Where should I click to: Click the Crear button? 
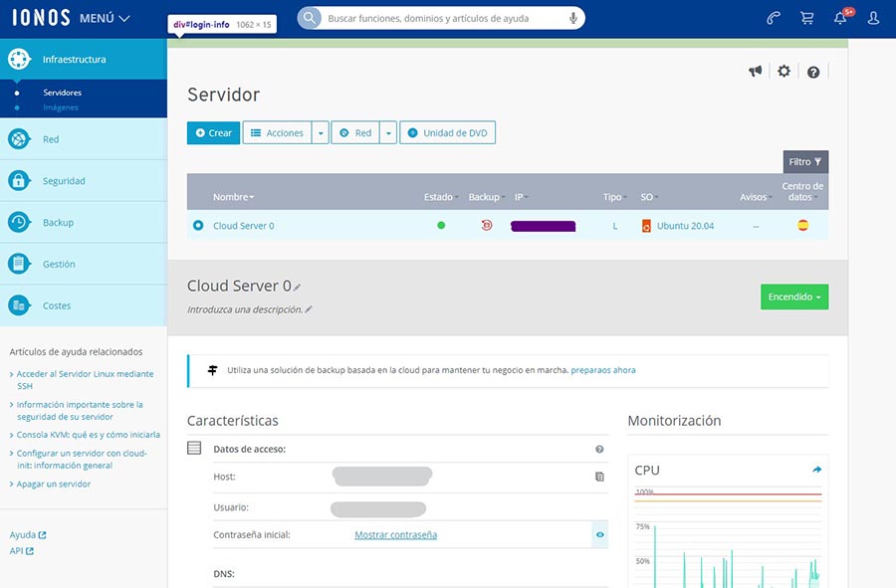click(213, 133)
